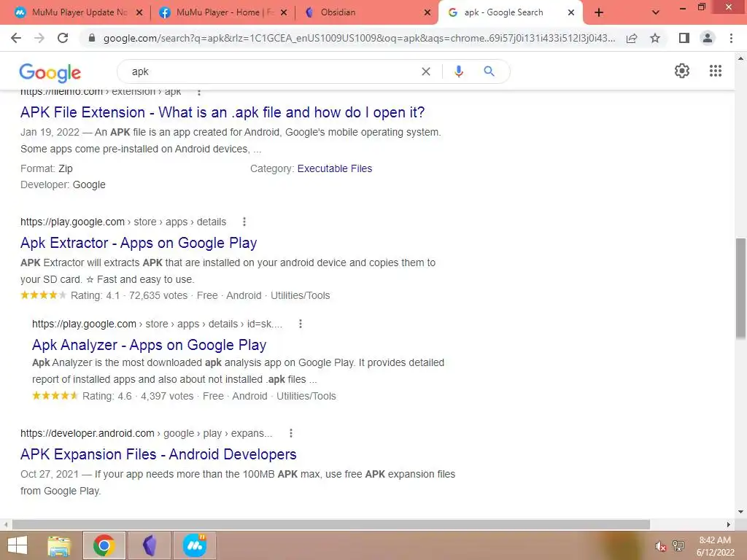The width and height of the screenshot is (747, 560).
Task: Click the Apk Analyzer Rating 4.6 text
Action: pyautogui.click(x=107, y=396)
